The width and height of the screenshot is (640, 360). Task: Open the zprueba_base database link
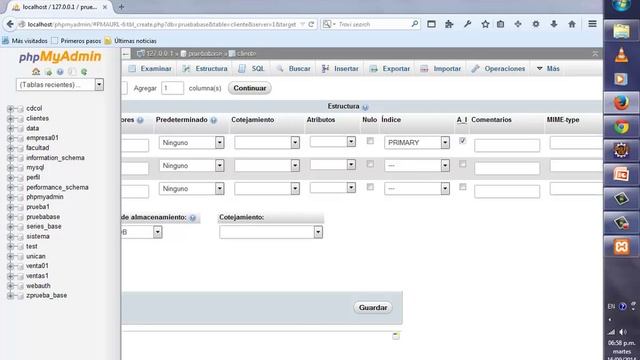pos(47,296)
